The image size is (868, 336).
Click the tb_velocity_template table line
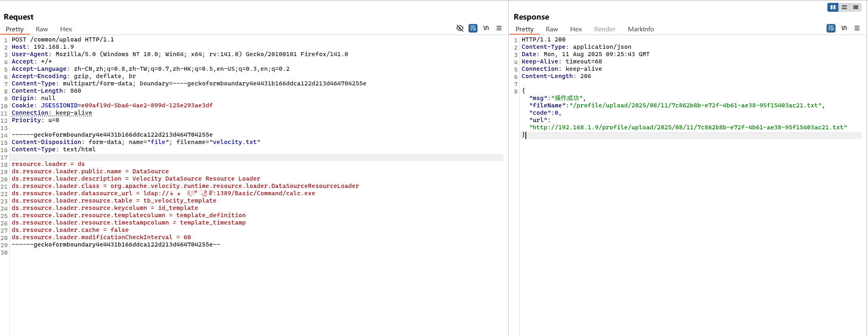(x=114, y=201)
